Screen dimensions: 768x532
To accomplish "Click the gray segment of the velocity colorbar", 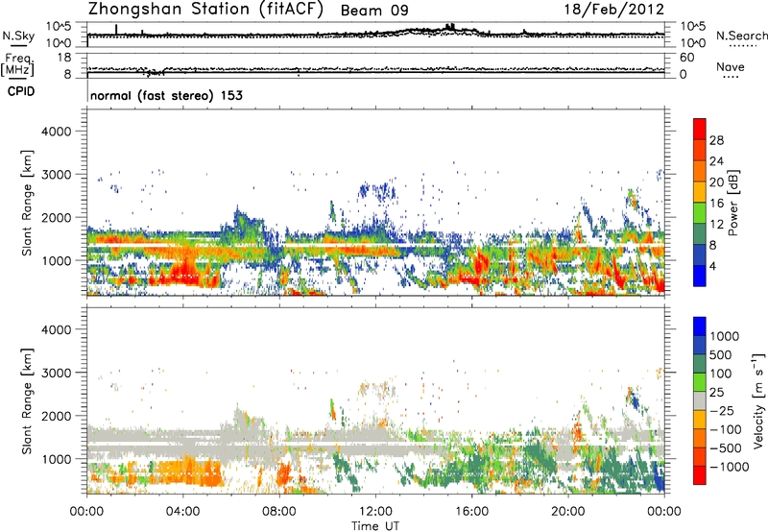I will [x=700, y=401].
